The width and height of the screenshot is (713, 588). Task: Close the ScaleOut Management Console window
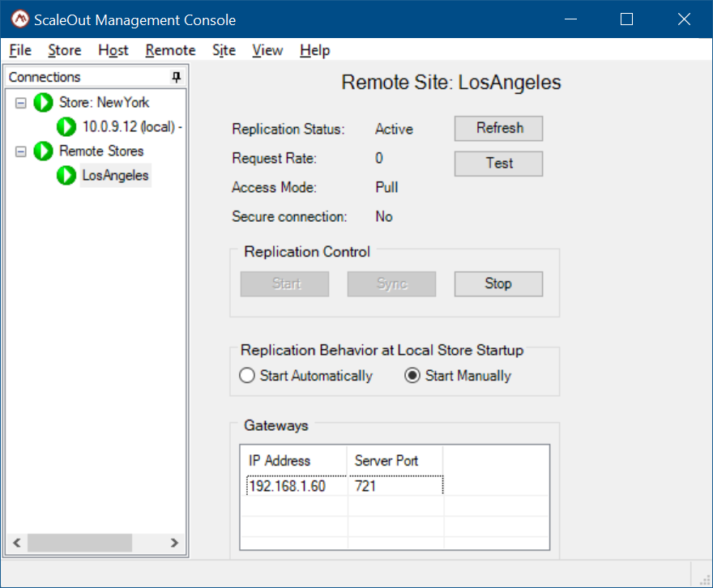(x=684, y=19)
